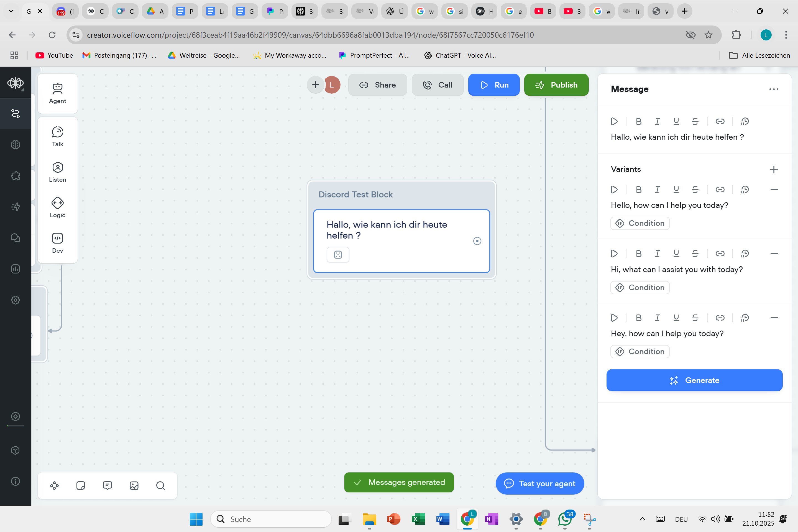Open the Logic steps panel
This screenshot has height=532, width=798.
pos(57,207)
